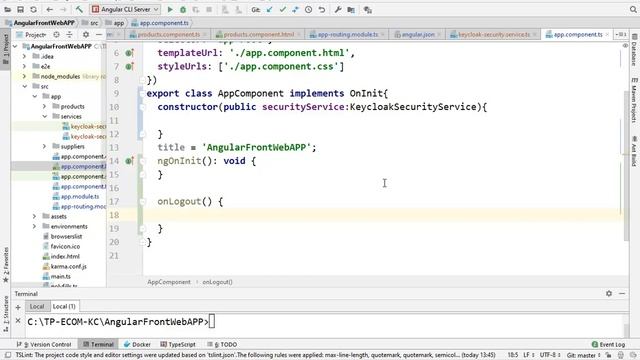Hide the Project panel with minus icon
The width and height of the screenshot is (640, 360).
(x=99, y=35)
